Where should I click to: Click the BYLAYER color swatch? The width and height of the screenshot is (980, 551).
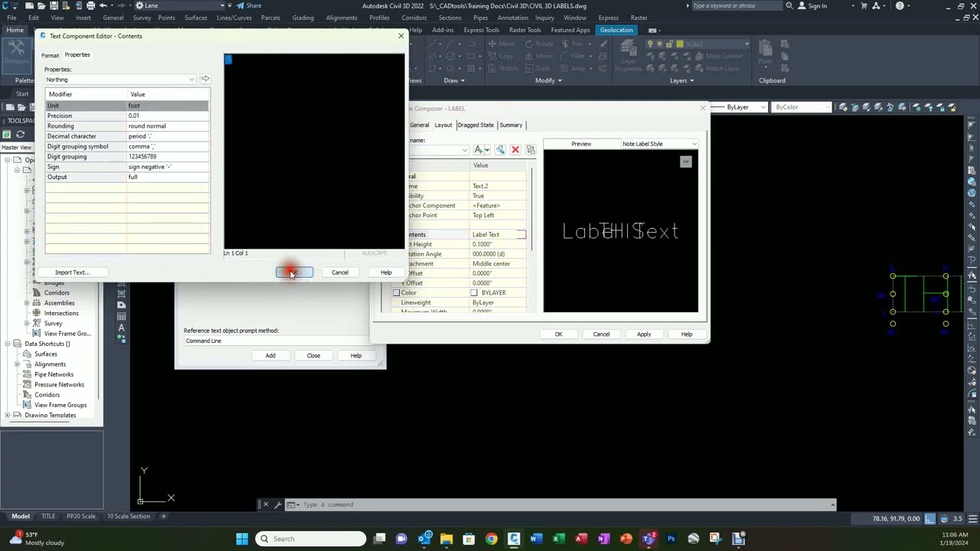coord(474,293)
